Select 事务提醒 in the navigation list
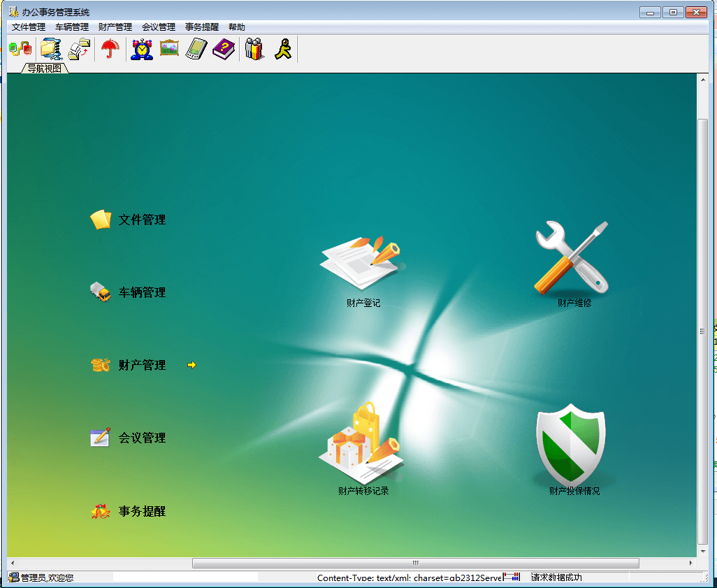This screenshot has width=717, height=588. pyautogui.click(x=142, y=512)
